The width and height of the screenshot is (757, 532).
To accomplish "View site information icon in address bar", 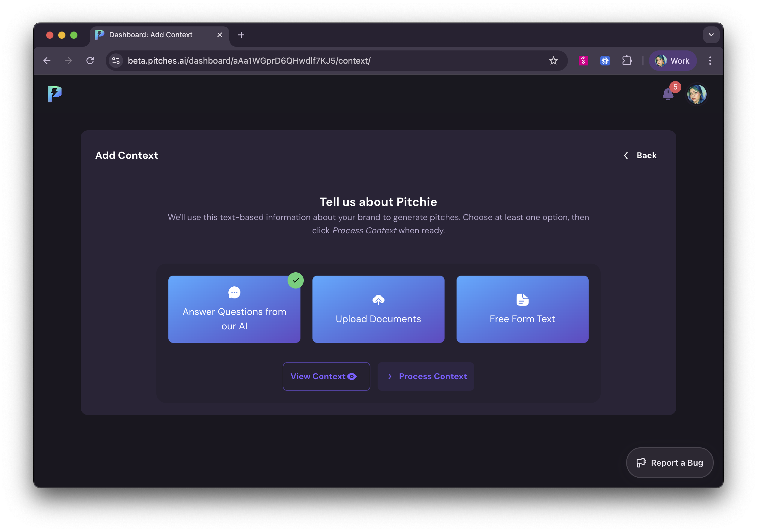I will click(x=116, y=61).
